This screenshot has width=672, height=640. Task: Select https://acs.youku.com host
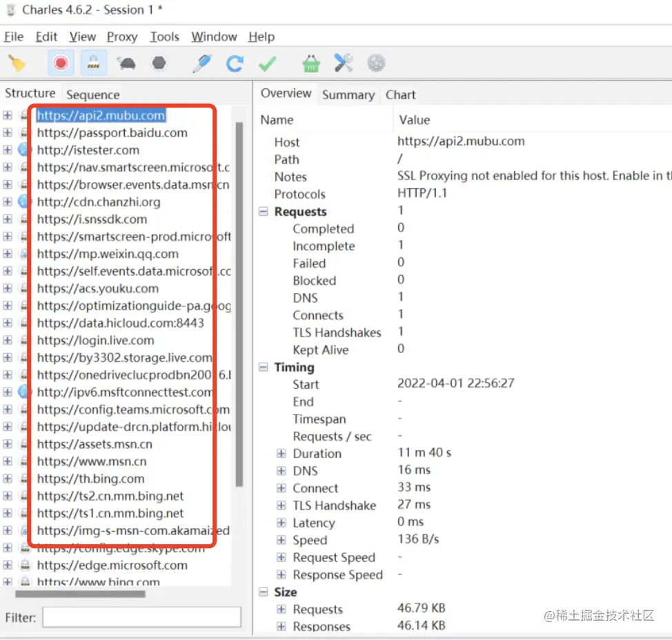pos(98,288)
